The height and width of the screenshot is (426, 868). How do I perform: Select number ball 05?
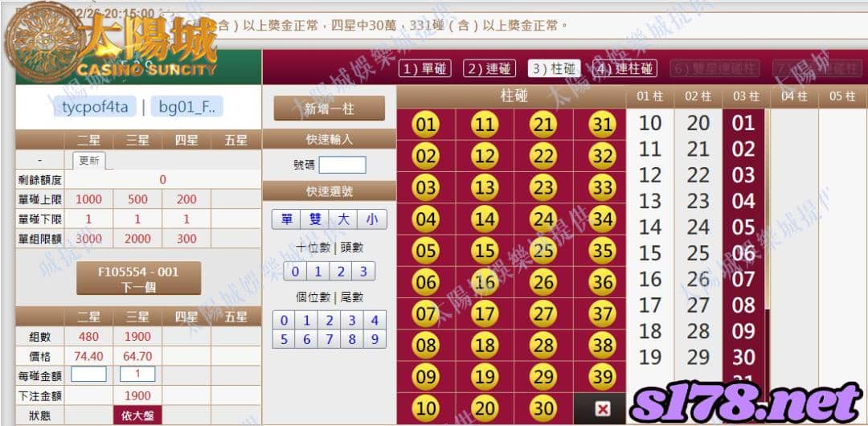[x=426, y=251]
